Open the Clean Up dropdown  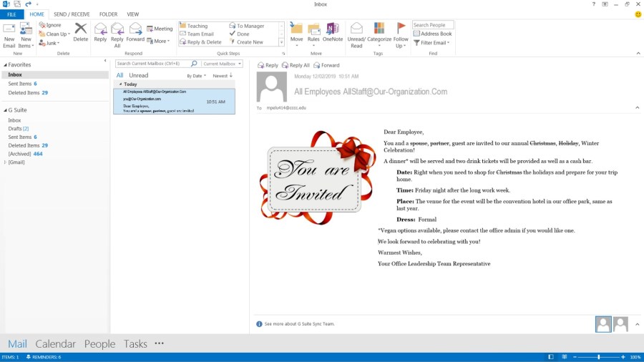54,34
